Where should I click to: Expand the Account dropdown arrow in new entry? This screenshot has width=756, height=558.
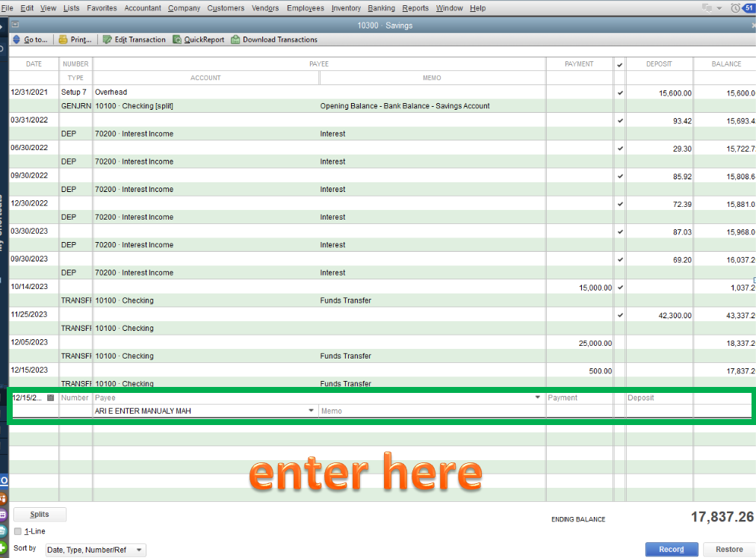(x=311, y=410)
